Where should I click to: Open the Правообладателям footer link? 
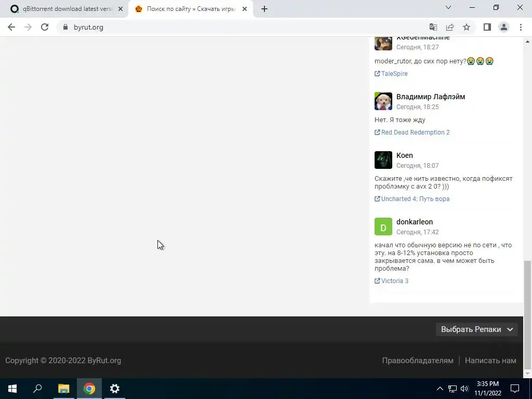point(418,361)
